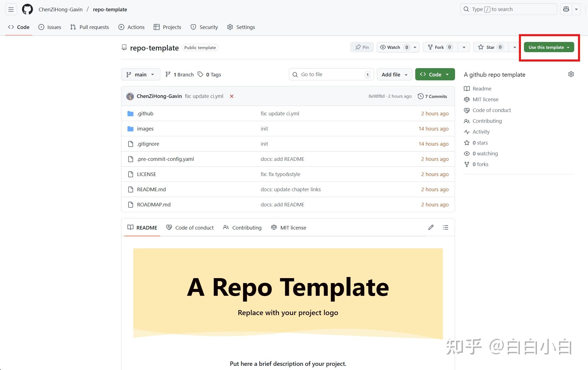Screen dimensions: 588x370
Task: Open the hamburger navigation menu
Action: tap(11, 9)
